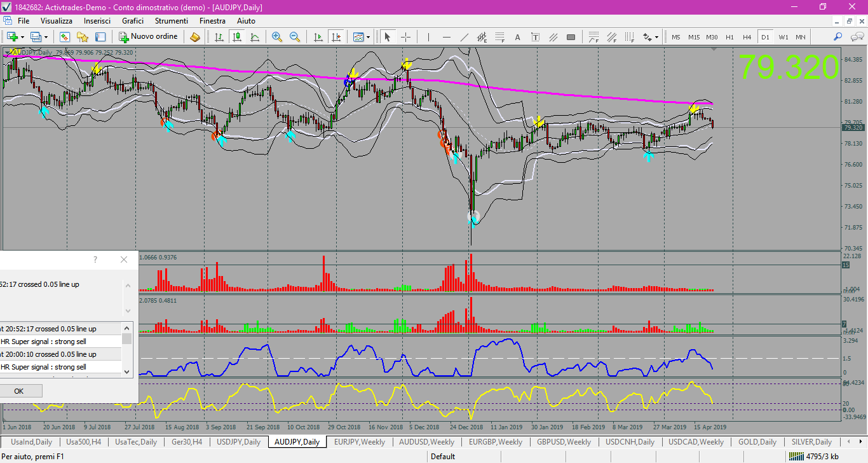Image resolution: width=868 pixels, height=463 pixels.
Task: Confirm the alert dialog with OK
Action: 18,391
